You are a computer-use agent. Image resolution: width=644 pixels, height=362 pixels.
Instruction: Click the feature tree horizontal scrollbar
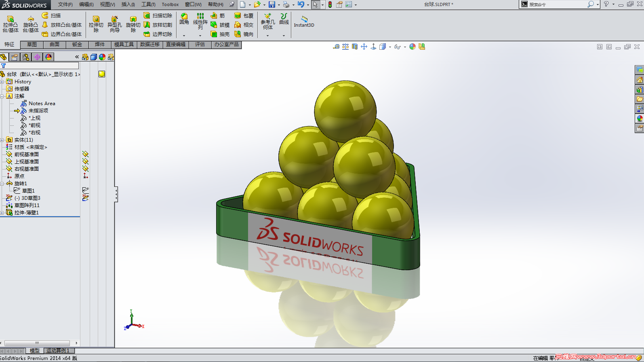click(x=37, y=343)
